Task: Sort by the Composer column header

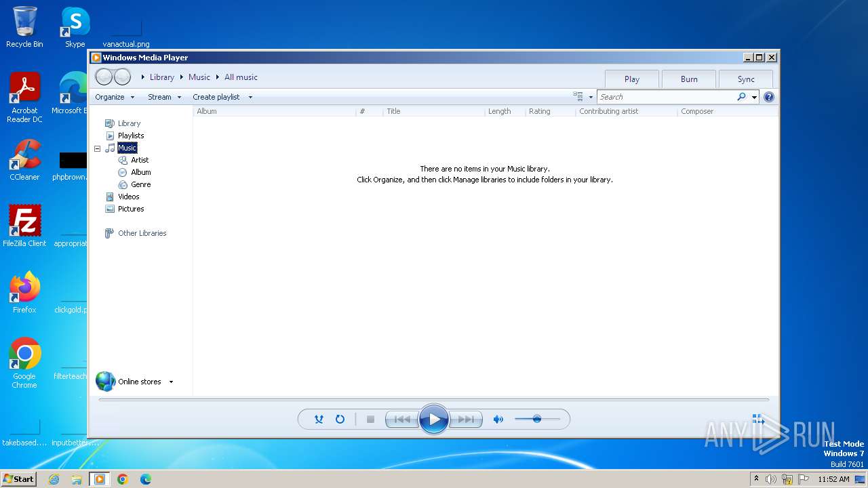Action: click(728, 111)
